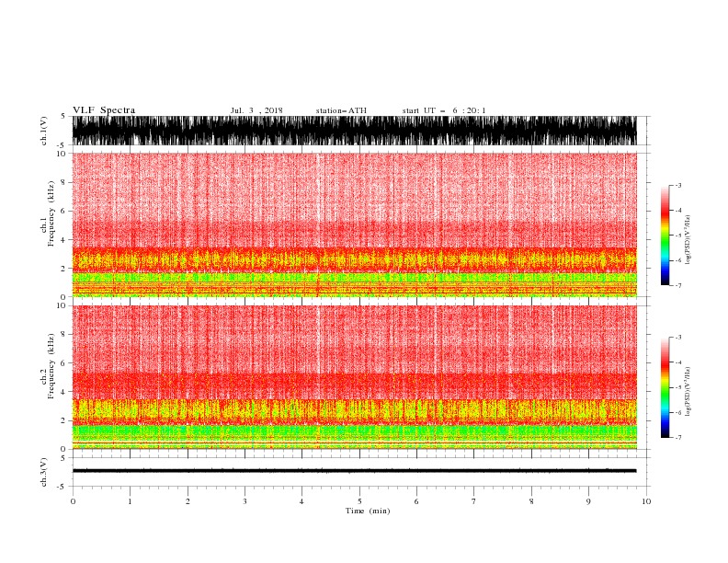This screenshot has height=563, width=728.
Task: Click the date text "Jul. 3, 2018"
Action: (256, 110)
